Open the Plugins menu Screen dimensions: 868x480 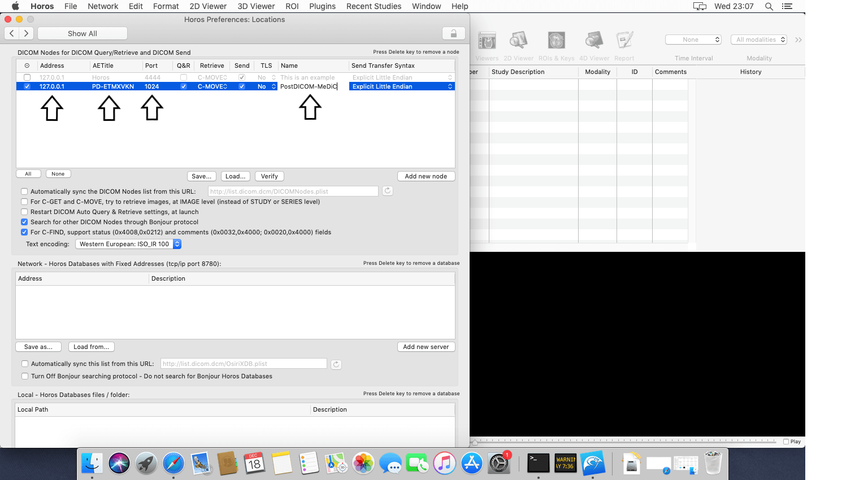pos(322,6)
